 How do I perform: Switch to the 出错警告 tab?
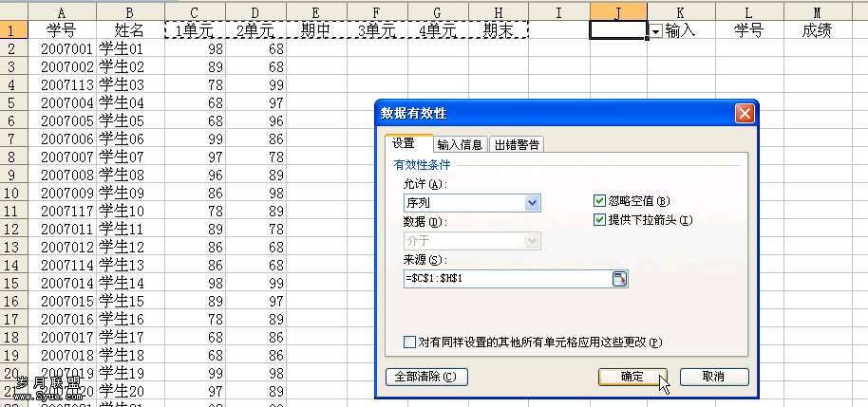click(517, 145)
